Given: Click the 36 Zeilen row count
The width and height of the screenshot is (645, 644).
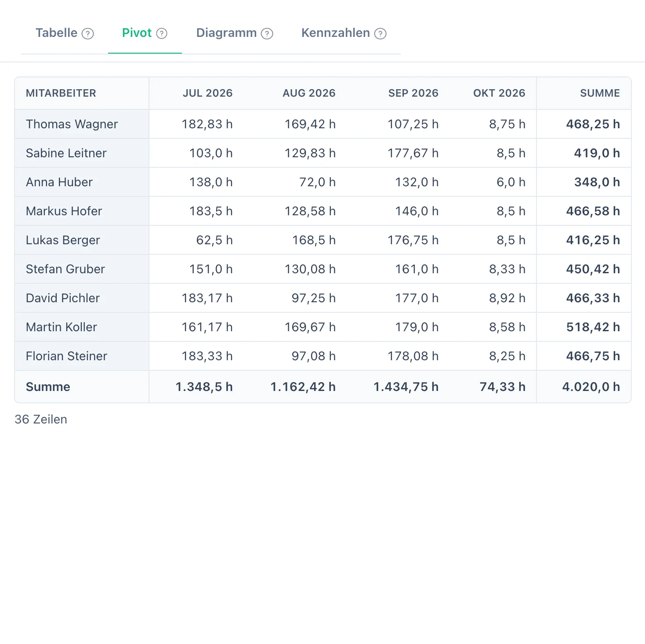Looking at the screenshot, I should coord(41,420).
